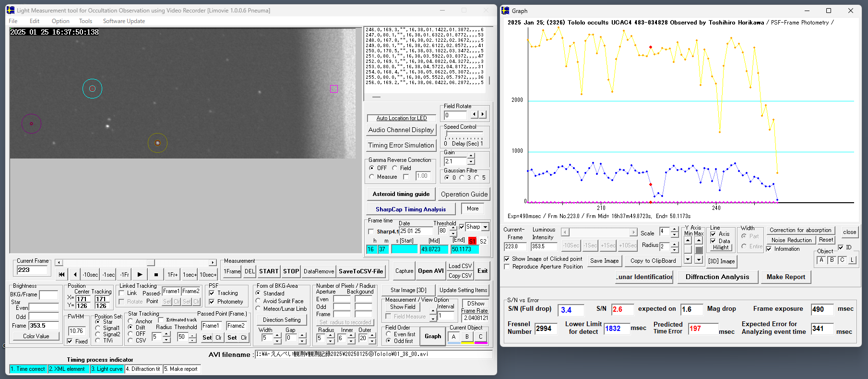This screenshot has width=868, height=379.
Task: Jump to first frame with rewind icon
Action: click(61, 275)
